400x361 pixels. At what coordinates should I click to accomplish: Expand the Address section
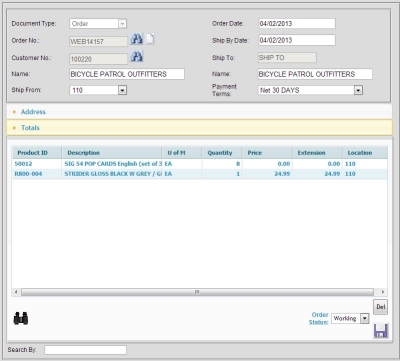tap(199, 112)
